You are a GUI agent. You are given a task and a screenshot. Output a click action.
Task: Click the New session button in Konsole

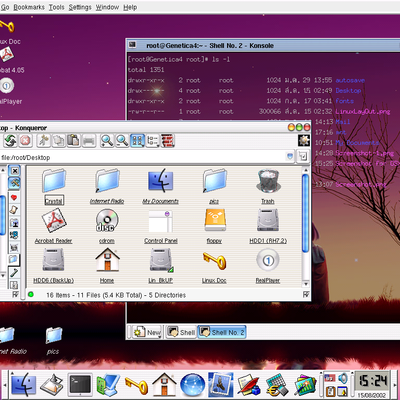coord(147,332)
